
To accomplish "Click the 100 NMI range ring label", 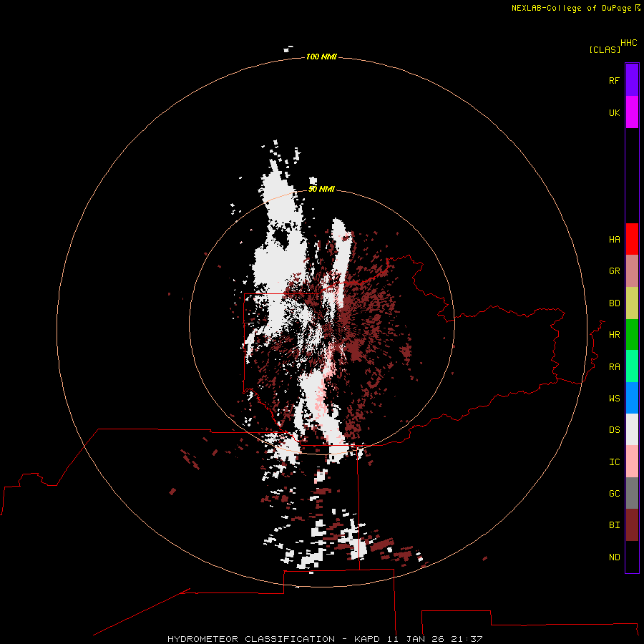I will tap(321, 57).
